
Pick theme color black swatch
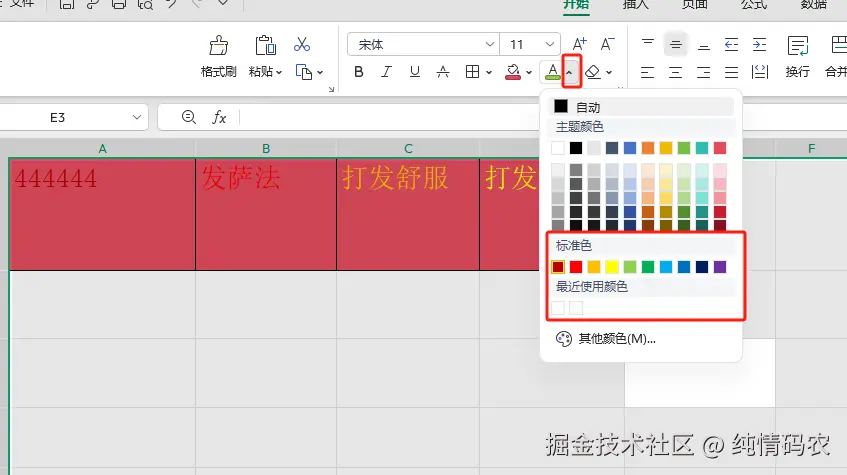576,148
